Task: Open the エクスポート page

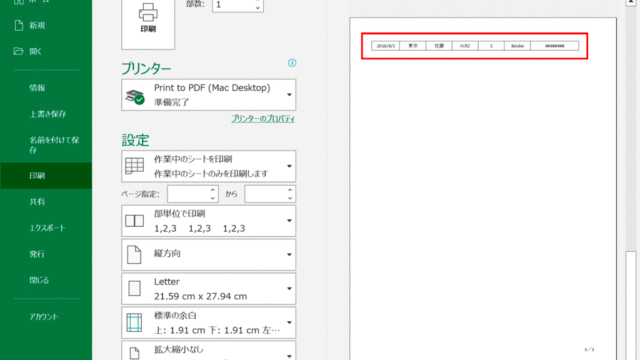Action: click(47, 228)
